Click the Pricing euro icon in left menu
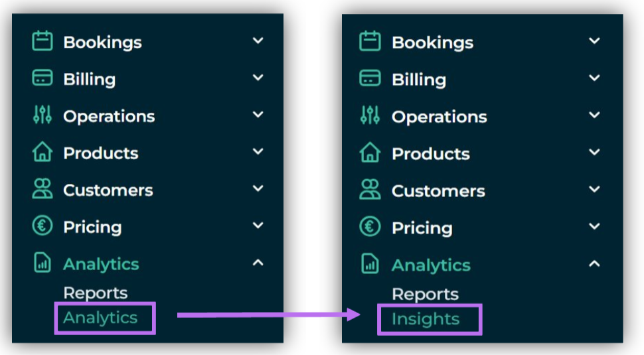This screenshot has height=355, width=644. [42, 226]
